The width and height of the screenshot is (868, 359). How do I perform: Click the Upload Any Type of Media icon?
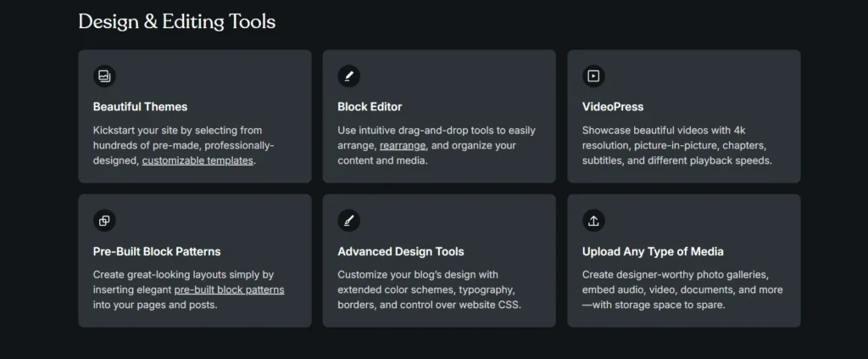pyautogui.click(x=593, y=221)
